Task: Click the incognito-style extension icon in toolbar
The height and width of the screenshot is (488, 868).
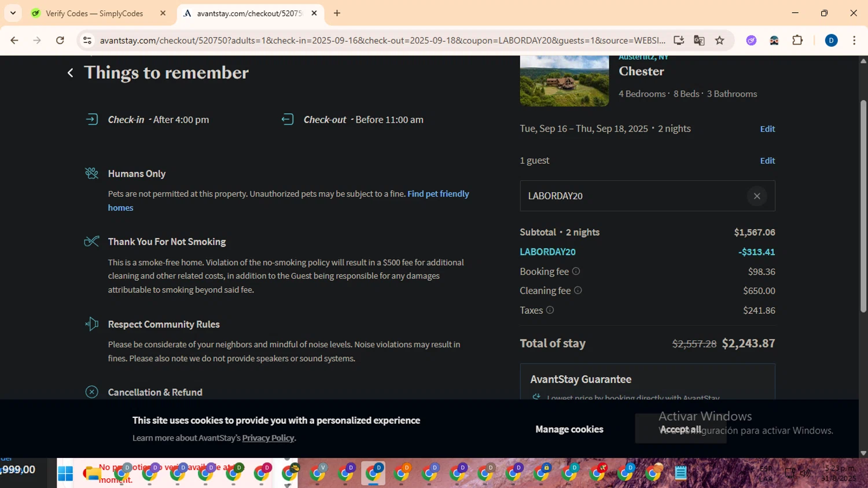Action: tap(774, 41)
